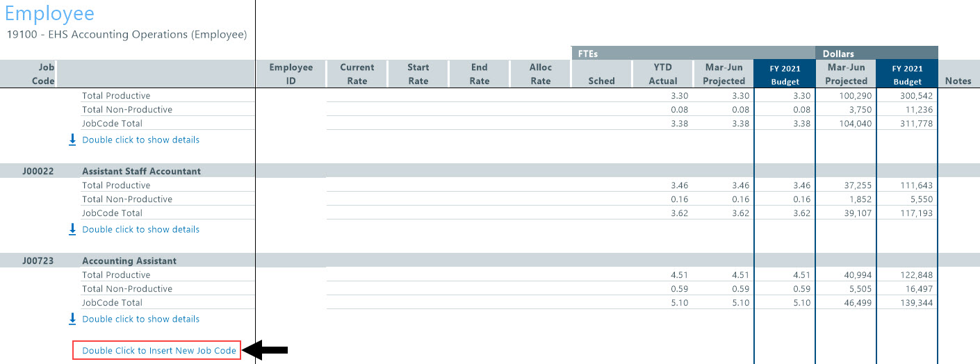The height and width of the screenshot is (364, 980).
Task: Click the arrow icon above the J00022 section
Action: 72,140
